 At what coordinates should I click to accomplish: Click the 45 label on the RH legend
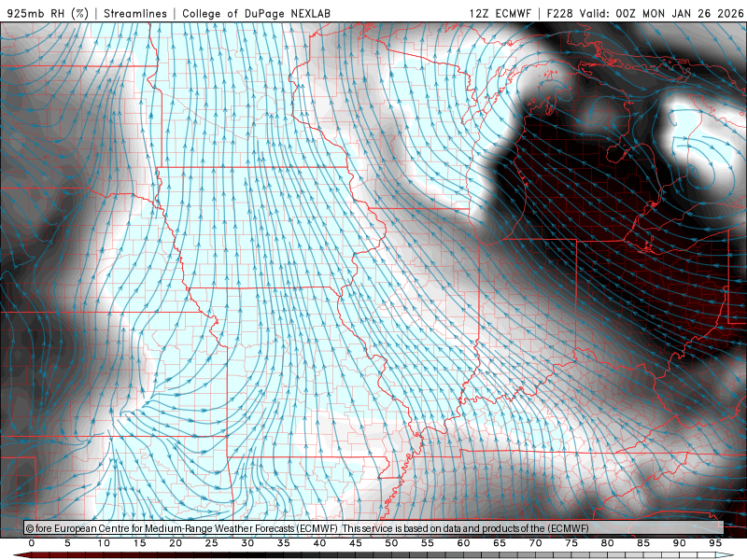click(x=356, y=543)
